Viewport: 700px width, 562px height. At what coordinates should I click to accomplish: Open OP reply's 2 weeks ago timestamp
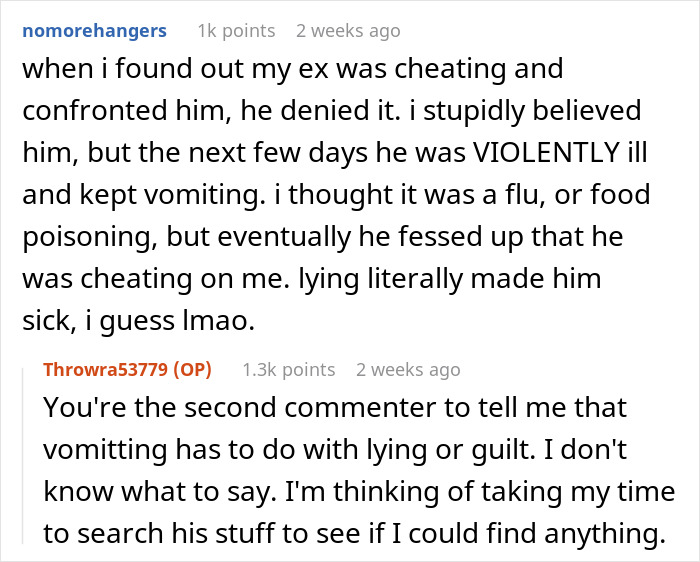pyautogui.click(x=408, y=370)
